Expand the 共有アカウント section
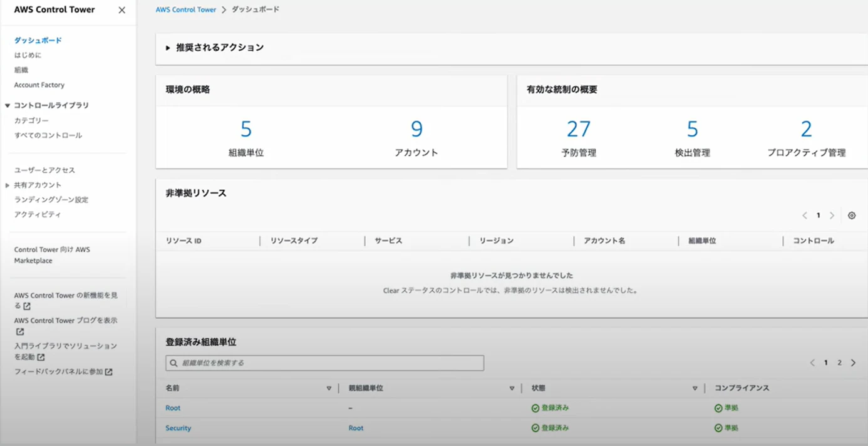868x446 pixels. (8, 185)
